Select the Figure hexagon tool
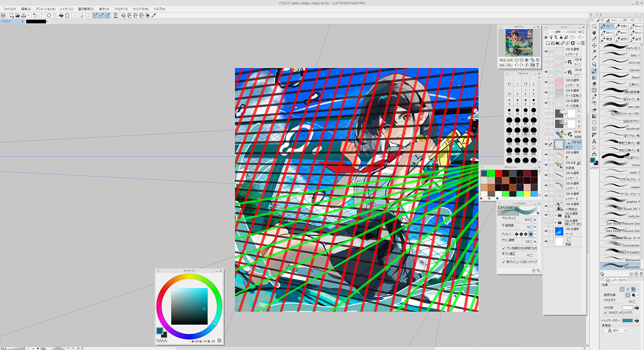This screenshot has width=644, height=350. (594, 122)
